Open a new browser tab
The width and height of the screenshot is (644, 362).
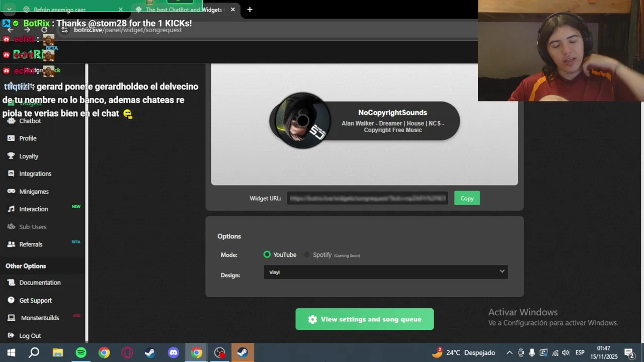[x=250, y=10]
